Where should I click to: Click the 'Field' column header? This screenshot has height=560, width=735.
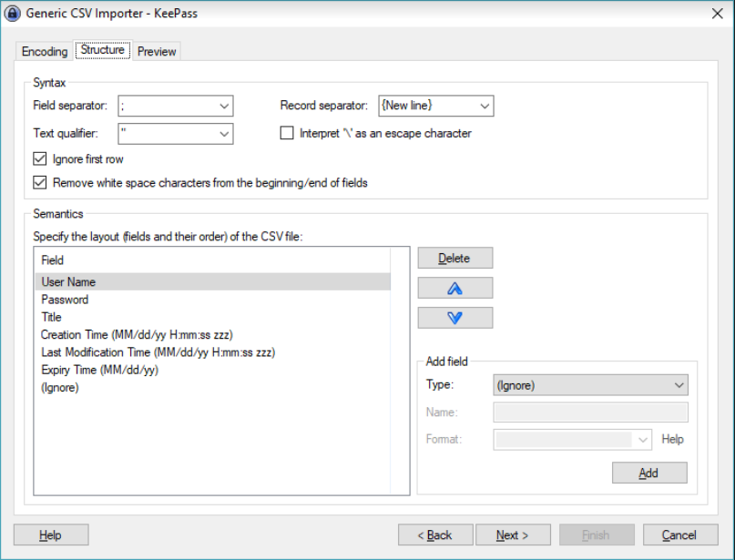tap(213, 260)
